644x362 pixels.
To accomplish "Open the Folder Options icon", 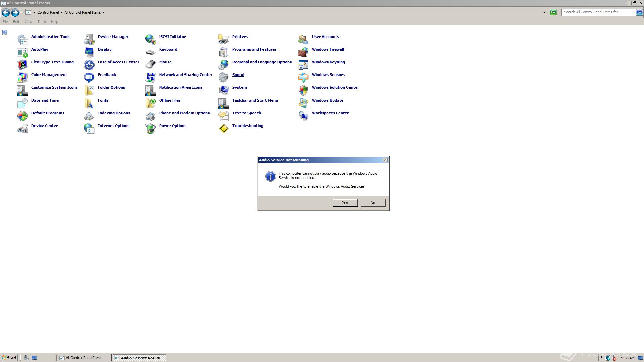I will pos(89,90).
